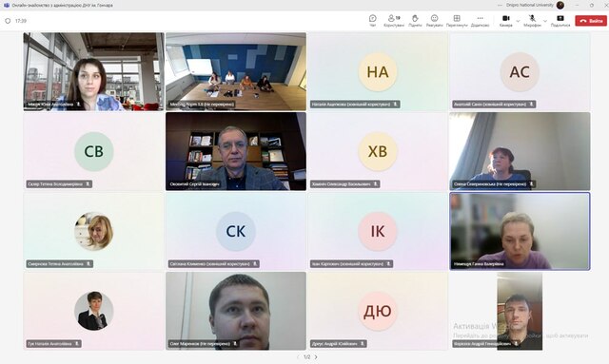Open the meeting Chat panel
609x364 pixels.
[x=372, y=21]
